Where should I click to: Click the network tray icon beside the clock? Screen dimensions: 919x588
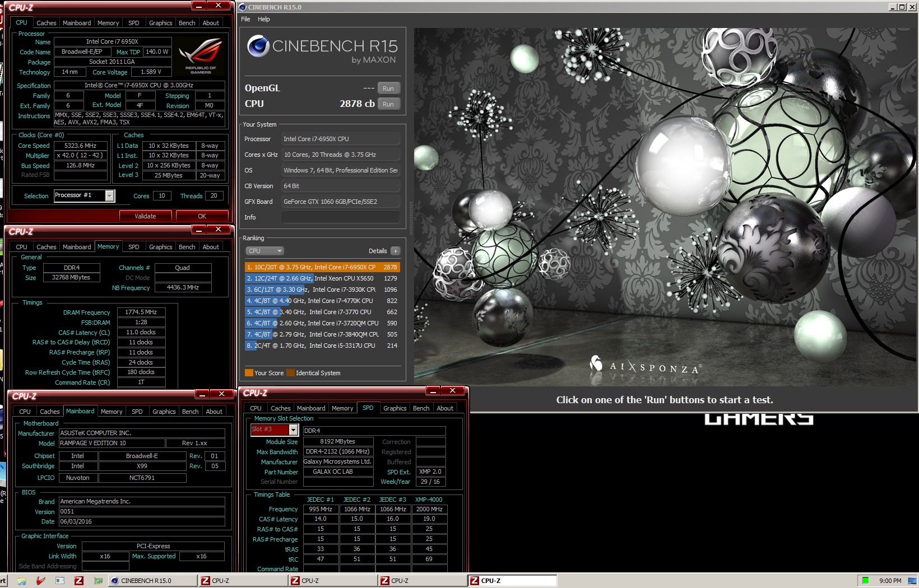[912, 581]
